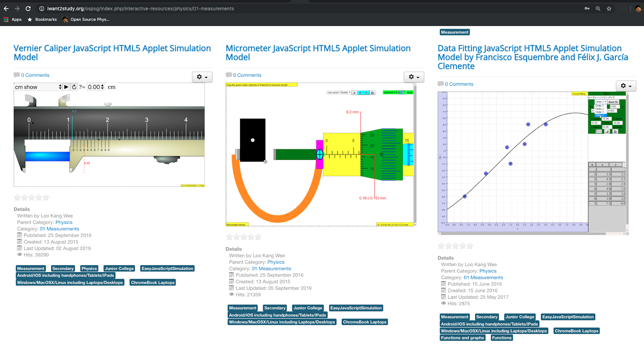This screenshot has height=345, width=644.
Task: Open zero error selector in Micrometer applet
Action: click(x=339, y=93)
